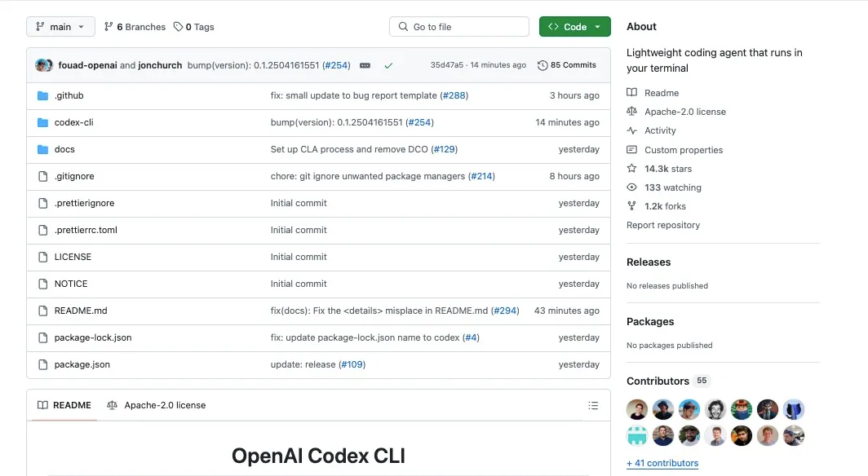Expand the green Code dropdown button
The image size is (868, 476).
point(574,27)
